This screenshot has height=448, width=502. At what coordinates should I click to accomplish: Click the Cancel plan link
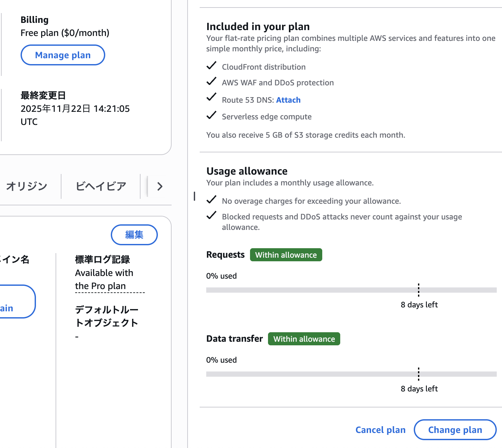point(380,430)
